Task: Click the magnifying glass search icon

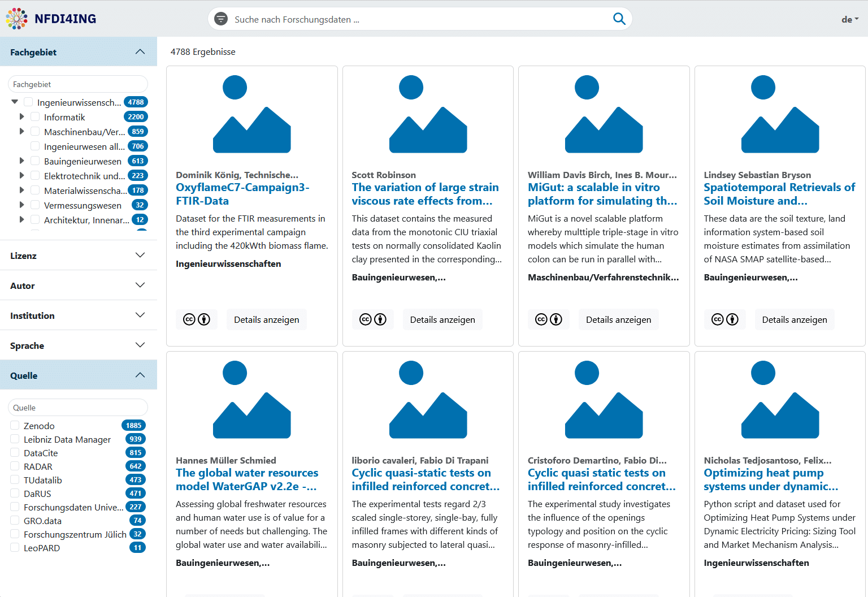Action: click(619, 19)
